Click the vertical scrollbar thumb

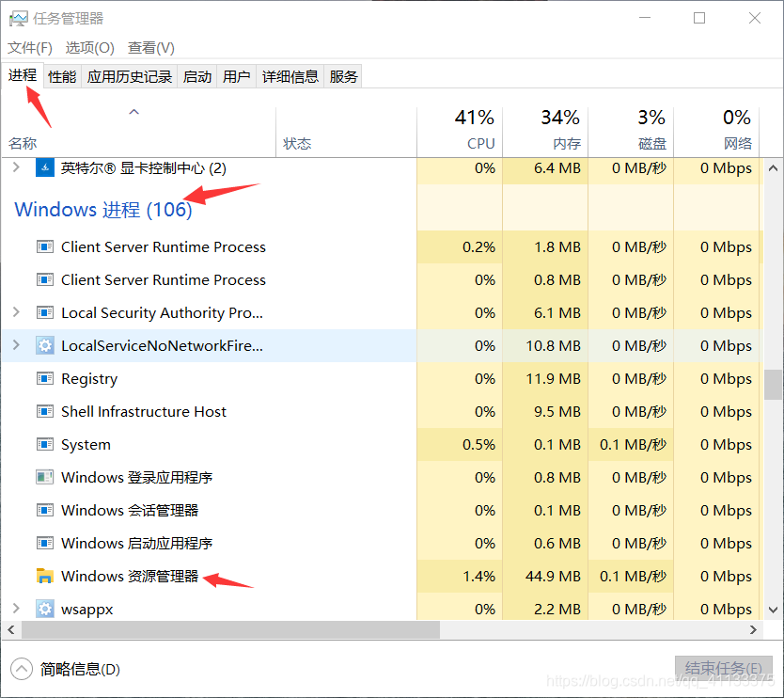[773, 384]
